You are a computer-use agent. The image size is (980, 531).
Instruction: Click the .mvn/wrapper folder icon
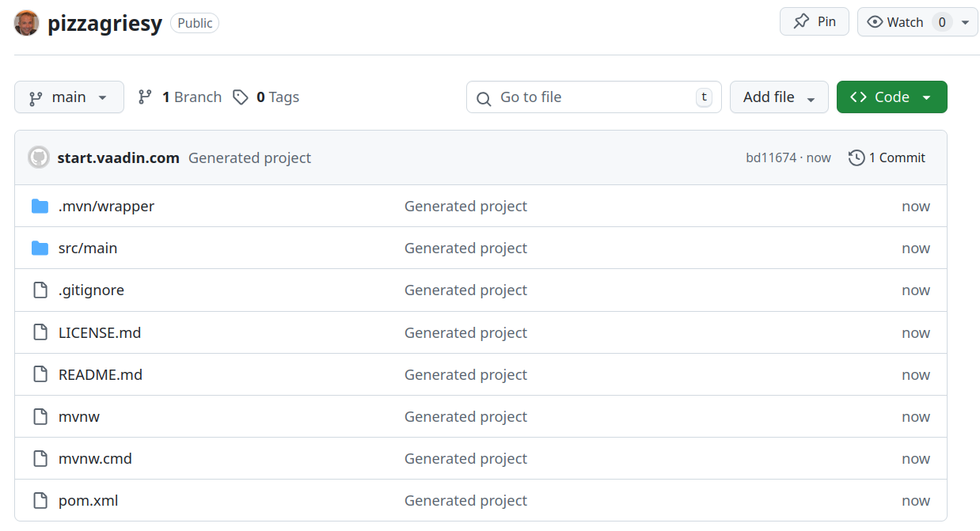point(40,207)
